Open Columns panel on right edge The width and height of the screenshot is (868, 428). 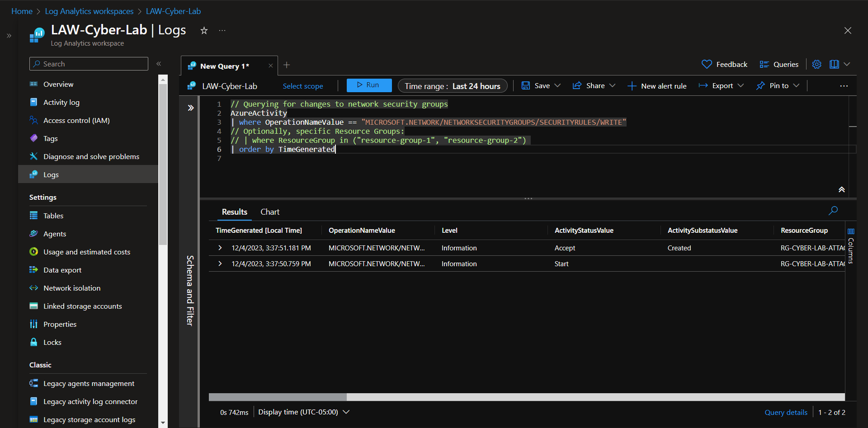pyautogui.click(x=850, y=246)
